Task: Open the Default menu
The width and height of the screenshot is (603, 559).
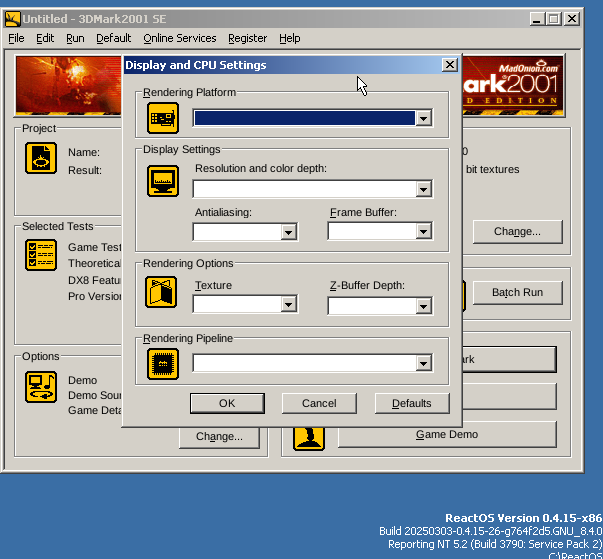Action: tap(113, 38)
